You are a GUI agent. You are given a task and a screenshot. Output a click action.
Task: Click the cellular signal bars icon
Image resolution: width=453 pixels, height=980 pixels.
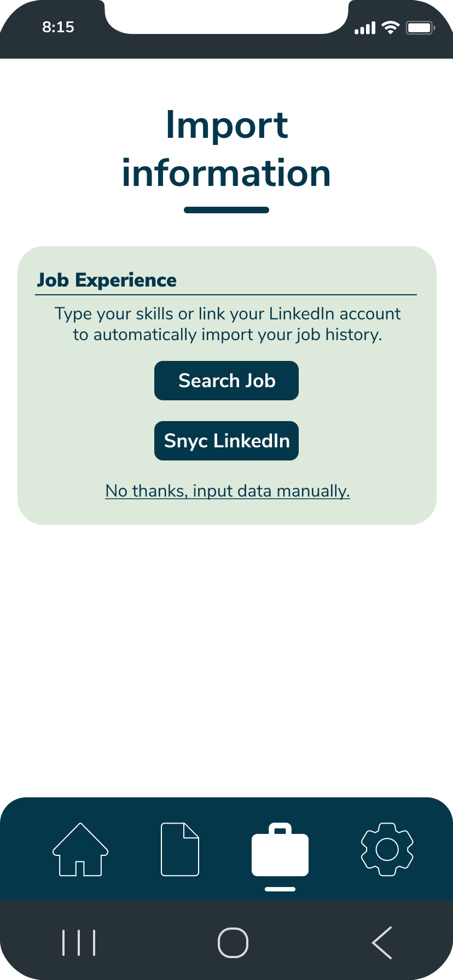coord(365,28)
